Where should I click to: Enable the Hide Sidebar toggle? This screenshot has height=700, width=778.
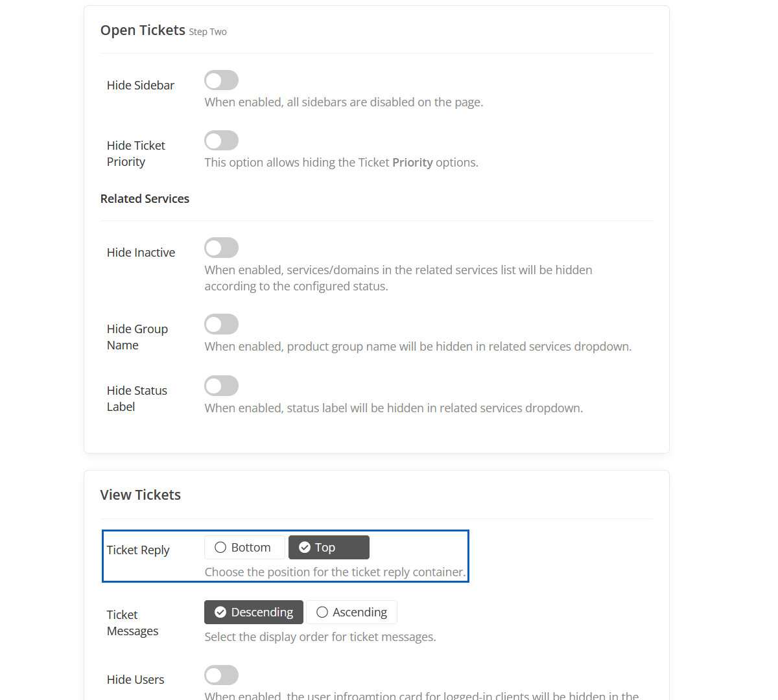coord(221,80)
